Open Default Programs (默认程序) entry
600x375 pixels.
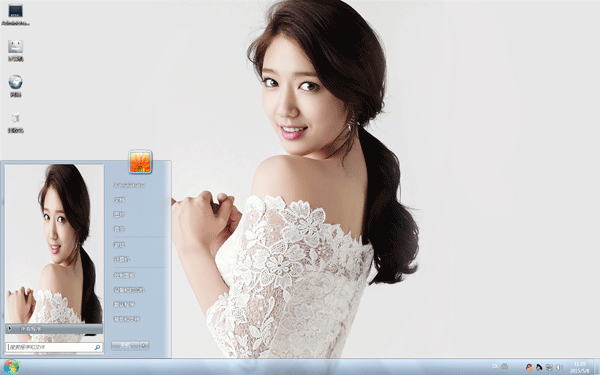pos(124,304)
